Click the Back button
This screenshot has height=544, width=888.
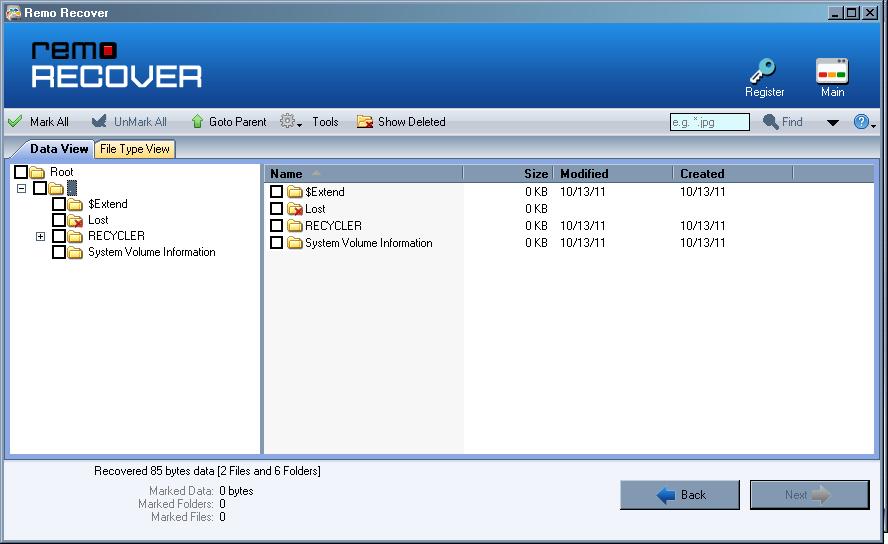pyautogui.click(x=680, y=495)
